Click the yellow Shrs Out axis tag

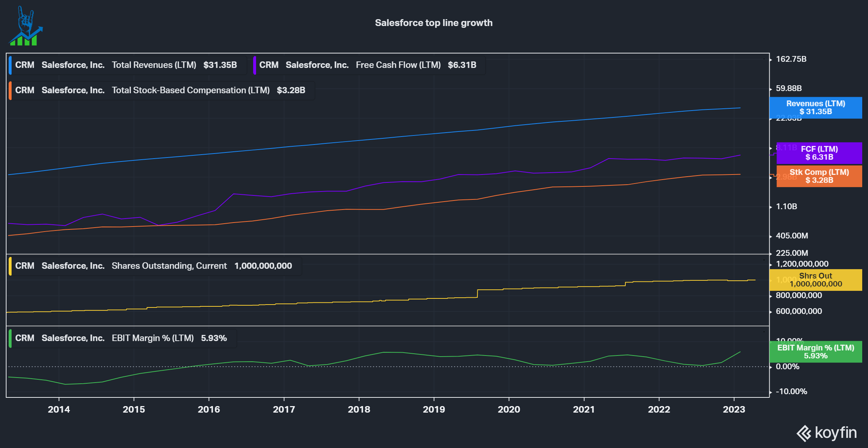click(816, 280)
